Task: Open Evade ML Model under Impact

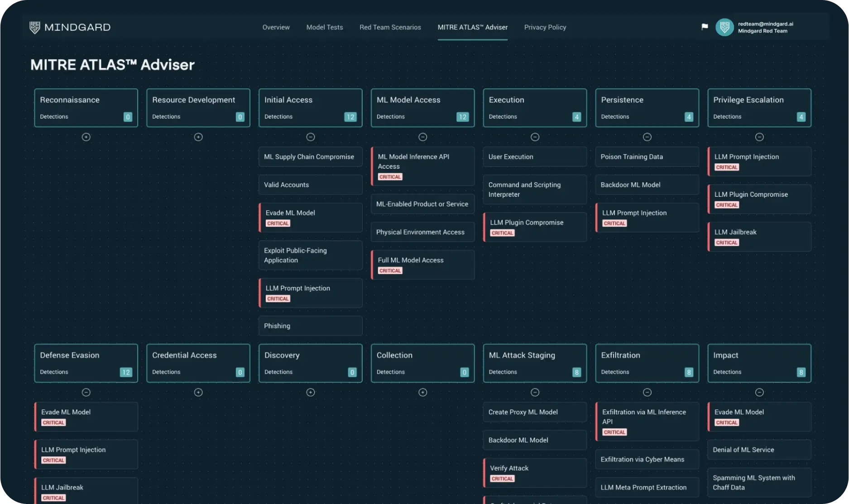Action: 759,417
